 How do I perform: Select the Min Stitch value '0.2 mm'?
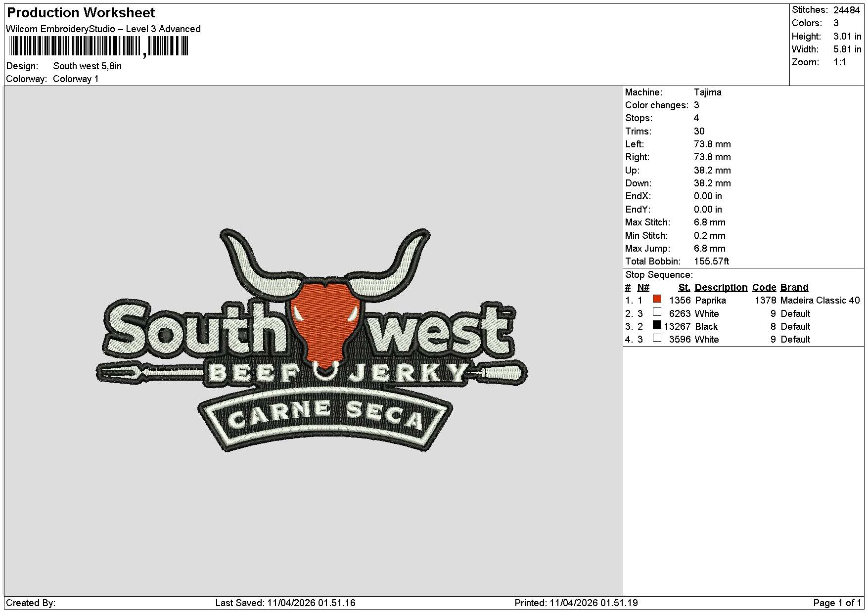coord(710,236)
